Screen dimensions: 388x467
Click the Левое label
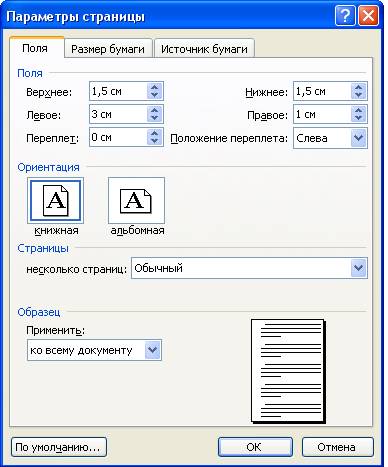44,115
